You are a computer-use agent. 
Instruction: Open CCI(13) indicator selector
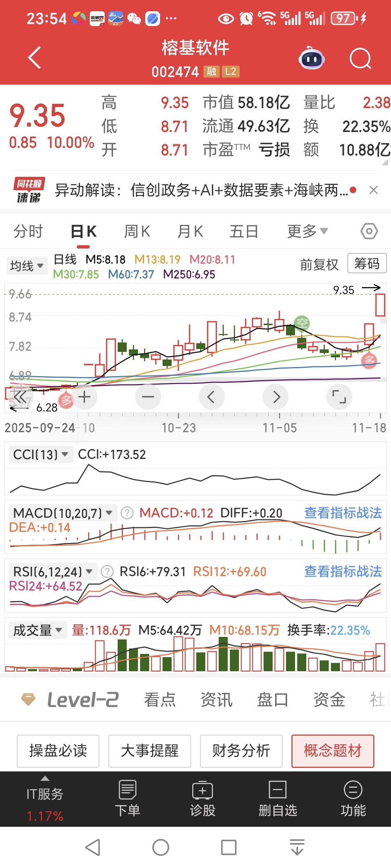pyautogui.click(x=41, y=454)
